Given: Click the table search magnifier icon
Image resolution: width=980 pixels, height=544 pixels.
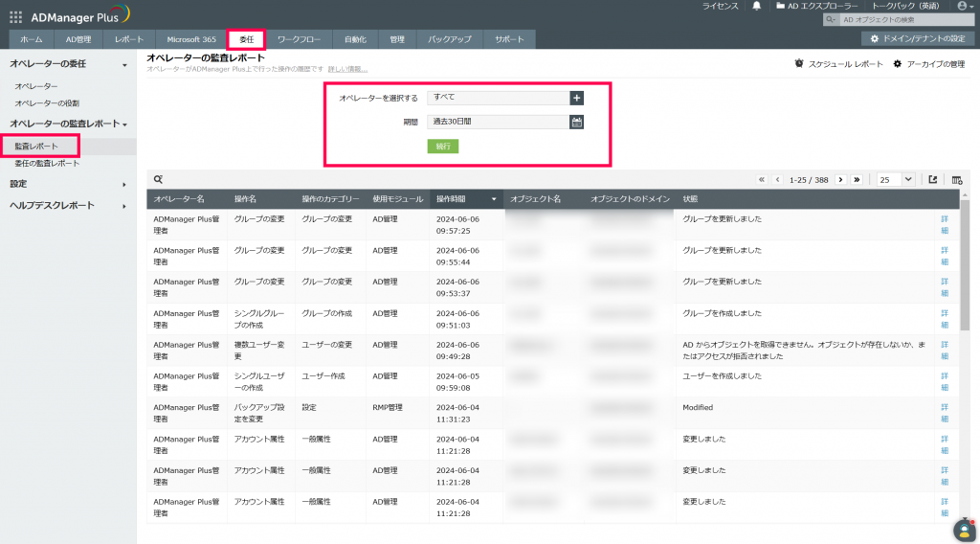Looking at the screenshot, I should point(158,179).
